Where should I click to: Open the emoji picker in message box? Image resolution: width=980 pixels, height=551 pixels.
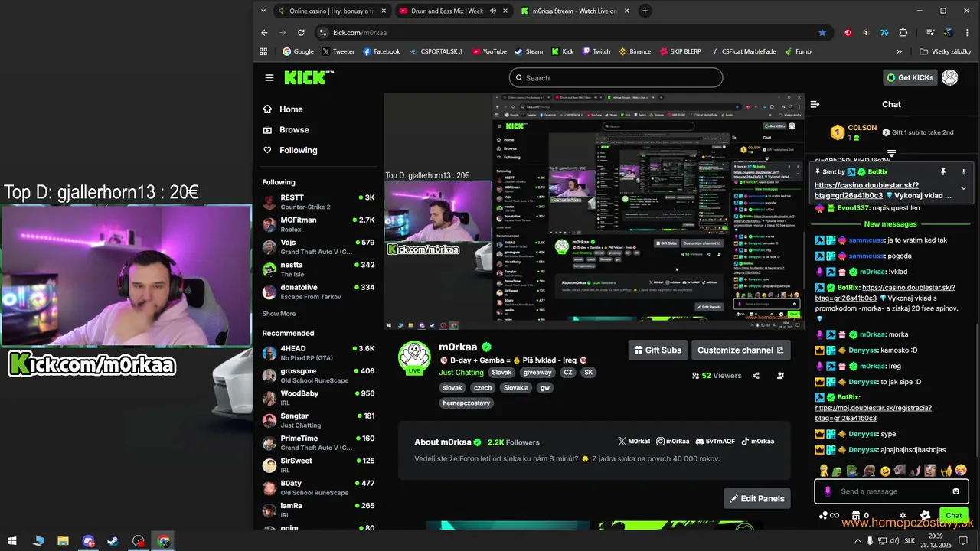pos(955,491)
